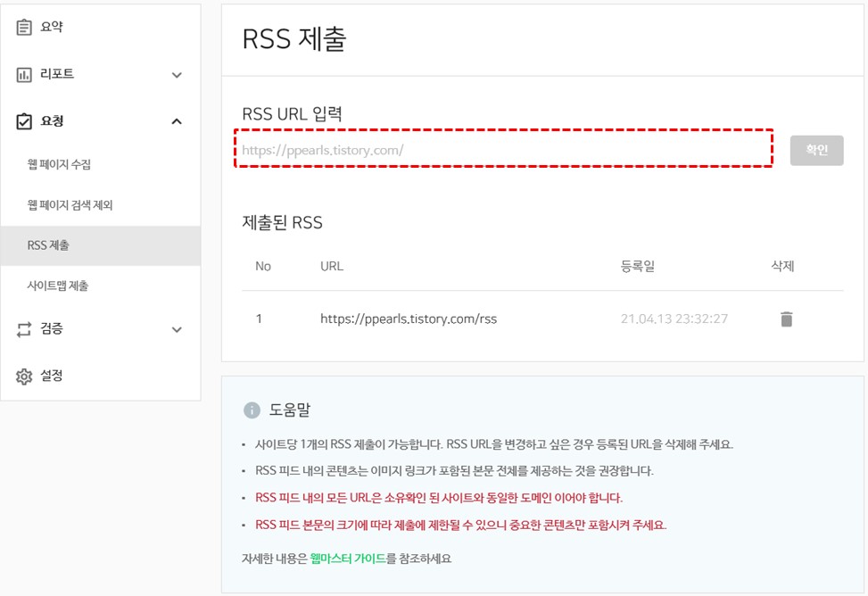
Task: Click the 등록일 value 21.04.13 23:32:27
Action: pos(674,319)
